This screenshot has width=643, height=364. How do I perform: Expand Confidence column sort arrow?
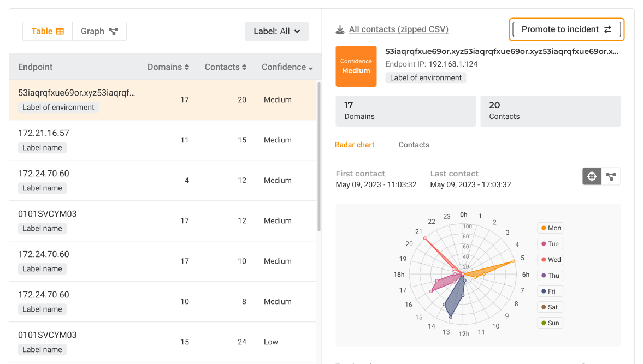311,68
